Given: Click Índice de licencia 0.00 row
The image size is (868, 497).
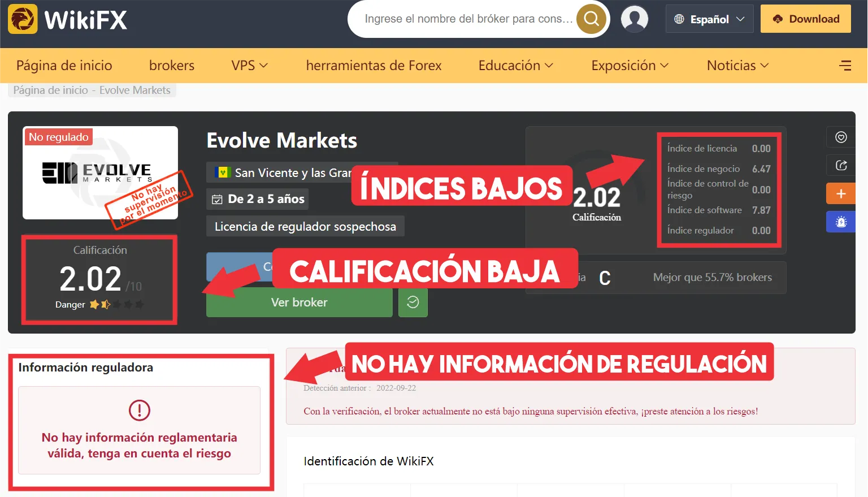Looking at the screenshot, I should click(719, 148).
